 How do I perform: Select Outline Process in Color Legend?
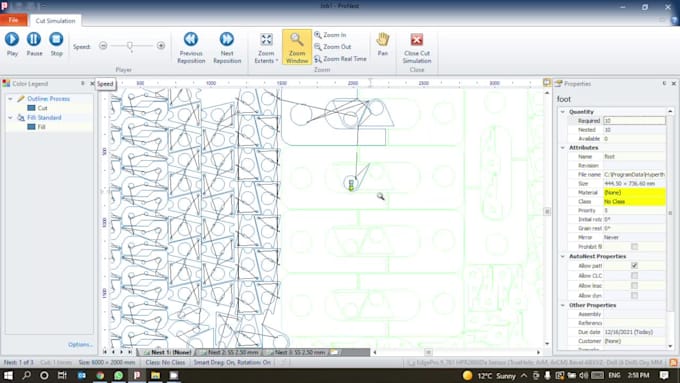click(49, 99)
